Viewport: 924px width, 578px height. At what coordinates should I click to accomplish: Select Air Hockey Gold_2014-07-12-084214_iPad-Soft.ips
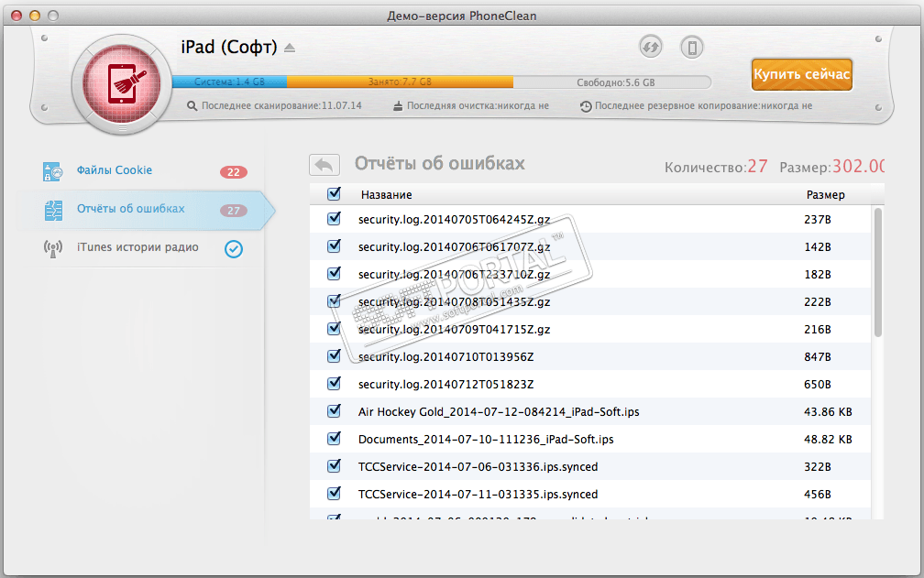(x=499, y=412)
